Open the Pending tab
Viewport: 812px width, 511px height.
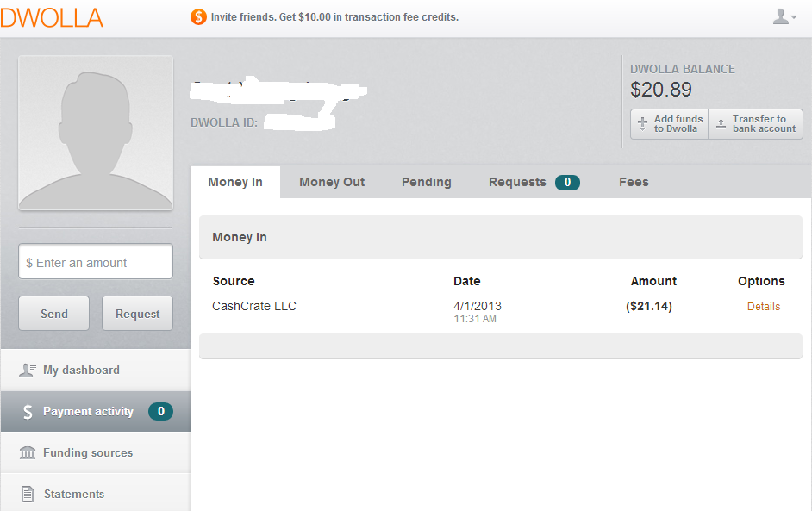[426, 182]
